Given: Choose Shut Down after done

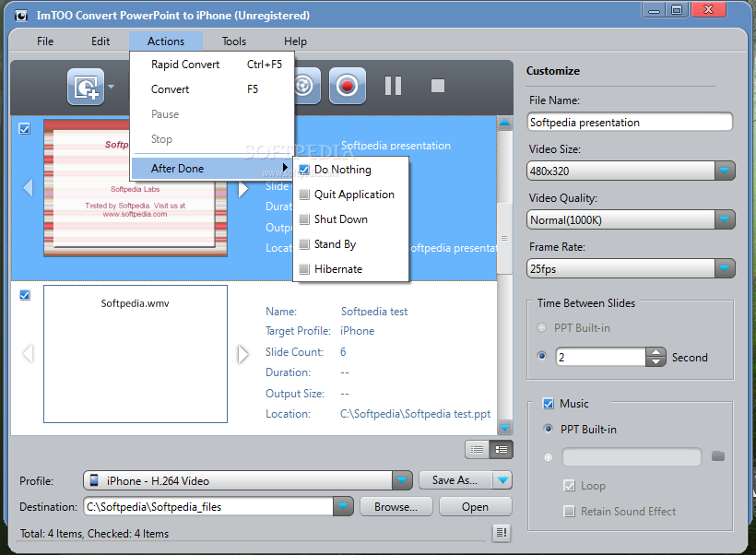Looking at the screenshot, I should tap(351, 219).
